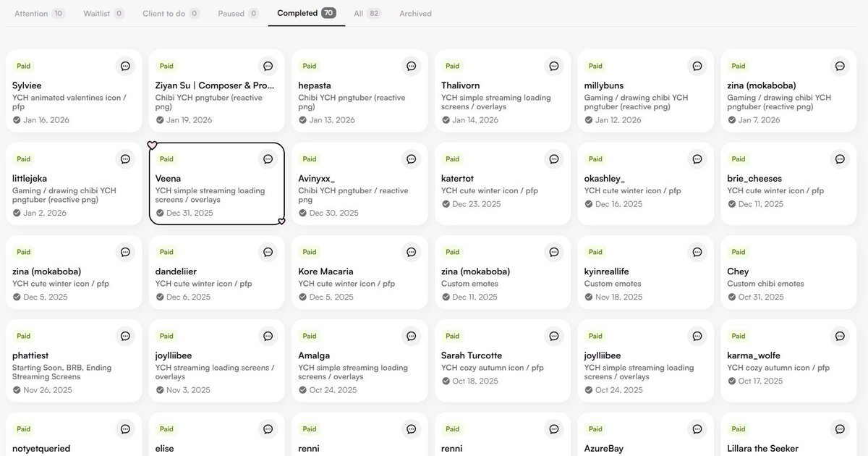Click the Thalivorn client name

click(461, 85)
